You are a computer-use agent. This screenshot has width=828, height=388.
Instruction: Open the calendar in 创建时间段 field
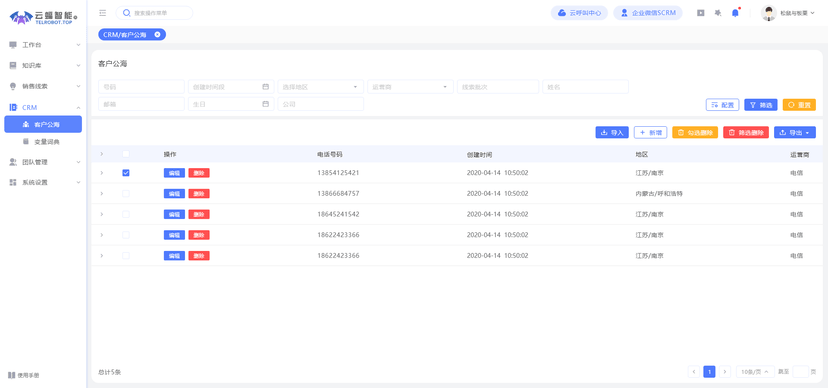coord(266,87)
